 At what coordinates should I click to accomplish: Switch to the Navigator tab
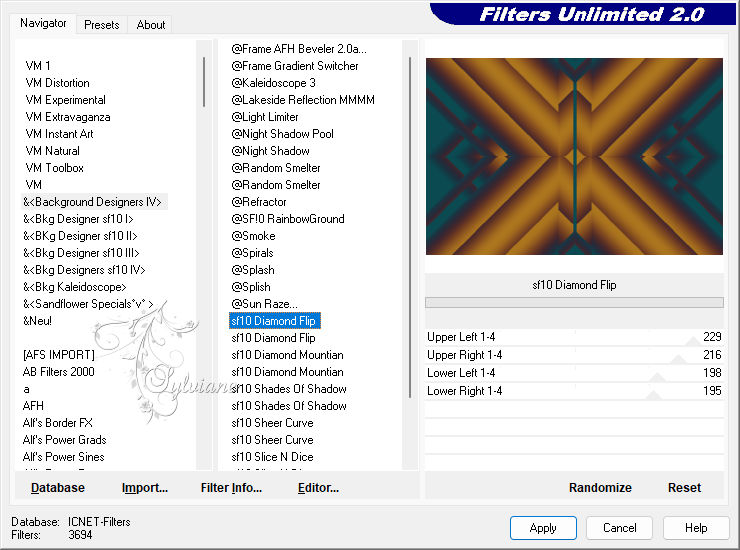43,23
